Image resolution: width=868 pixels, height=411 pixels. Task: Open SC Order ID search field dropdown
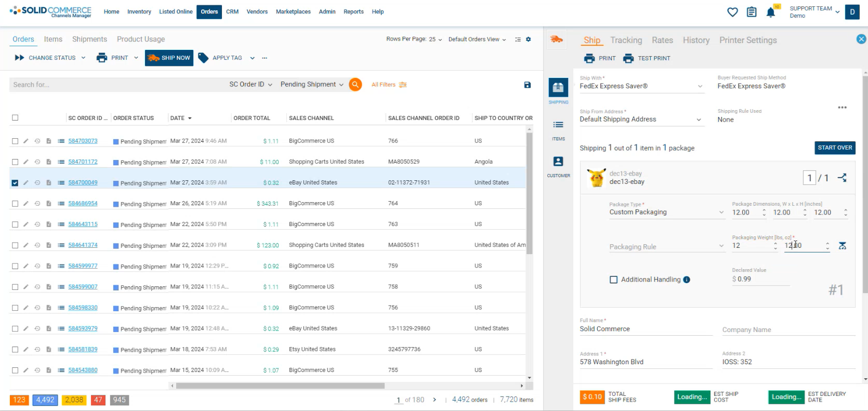(x=251, y=84)
